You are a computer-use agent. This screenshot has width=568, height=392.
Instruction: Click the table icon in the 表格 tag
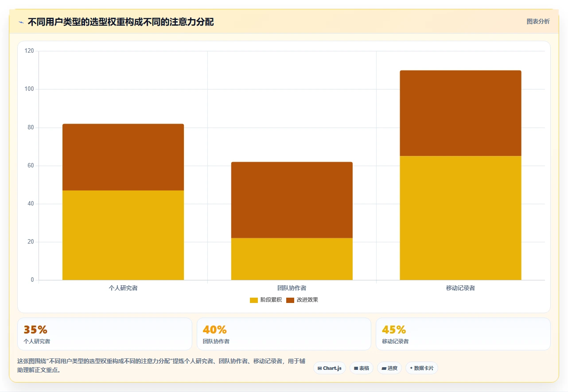click(x=356, y=369)
